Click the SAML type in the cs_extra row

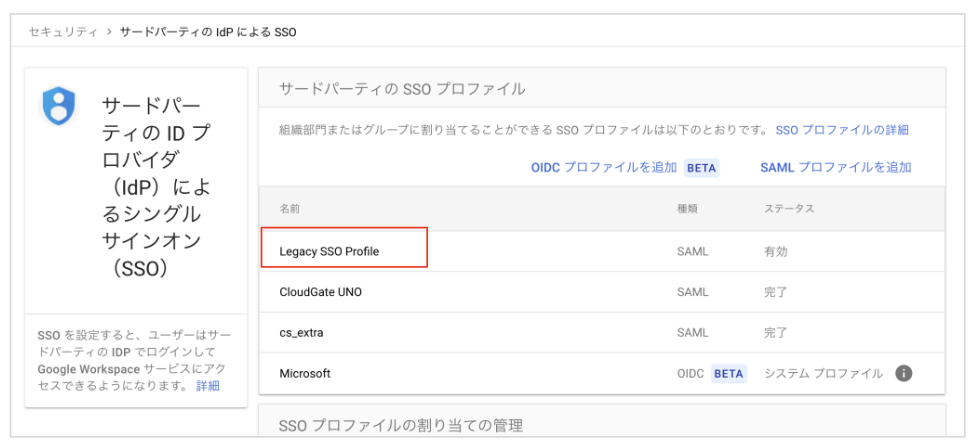click(x=692, y=333)
